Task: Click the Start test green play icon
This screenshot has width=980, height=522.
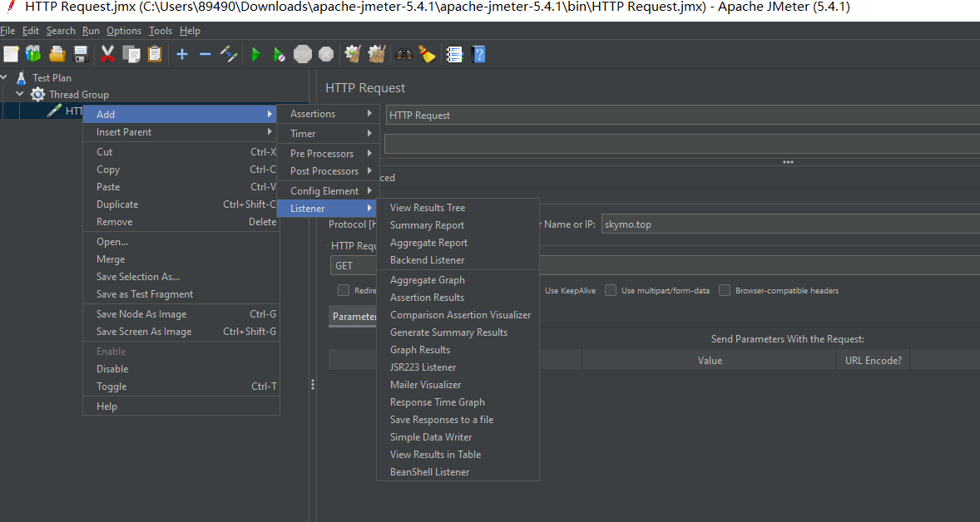Action: click(256, 54)
